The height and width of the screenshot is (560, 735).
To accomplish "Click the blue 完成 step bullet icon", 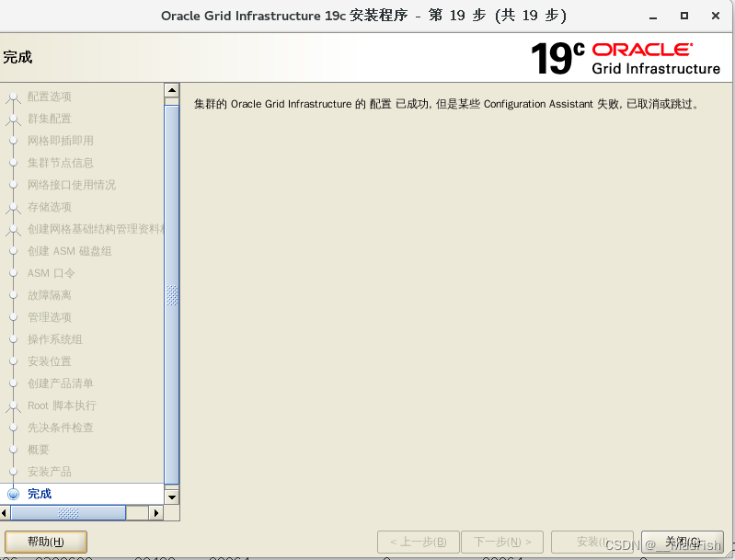I will 14,494.
